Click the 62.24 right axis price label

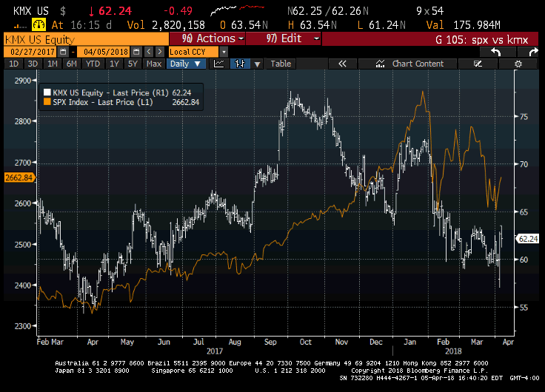(x=528, y=239)
